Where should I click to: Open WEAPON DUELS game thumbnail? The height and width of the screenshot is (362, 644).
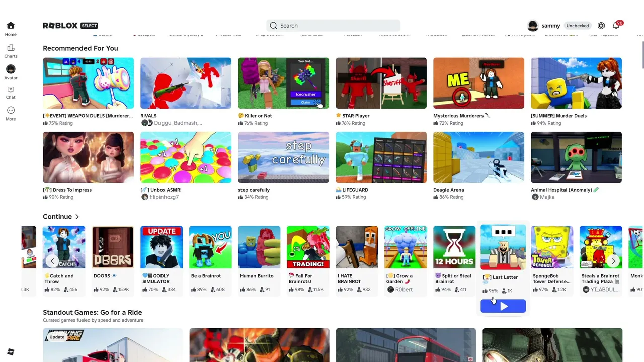pyautogui.click(x=89, y=83)
